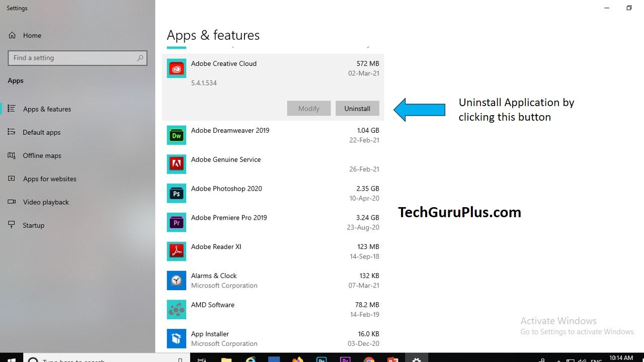Click Uninstall for Adobe Creative Cloud
This screenshot has height=362, width=644.
[357, 108]
